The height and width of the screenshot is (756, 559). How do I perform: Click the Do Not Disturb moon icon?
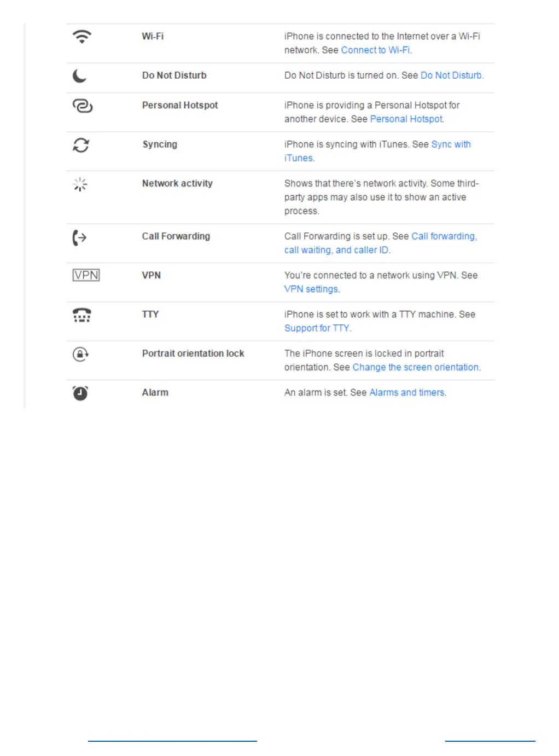pyautogui.click(x=80, y=75)
